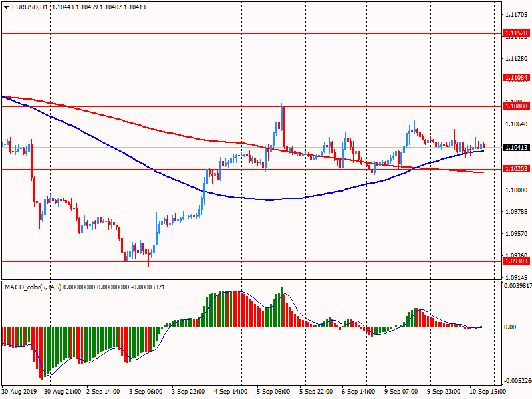Viewport: 532px width, 399px height.
Task: Select the 1.10203 red price level label
Action: [516, 169]
